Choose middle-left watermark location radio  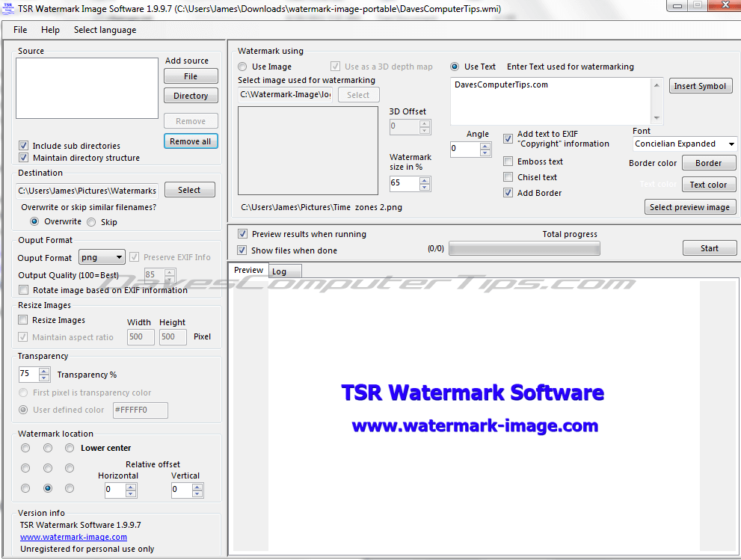coord(25,468)
